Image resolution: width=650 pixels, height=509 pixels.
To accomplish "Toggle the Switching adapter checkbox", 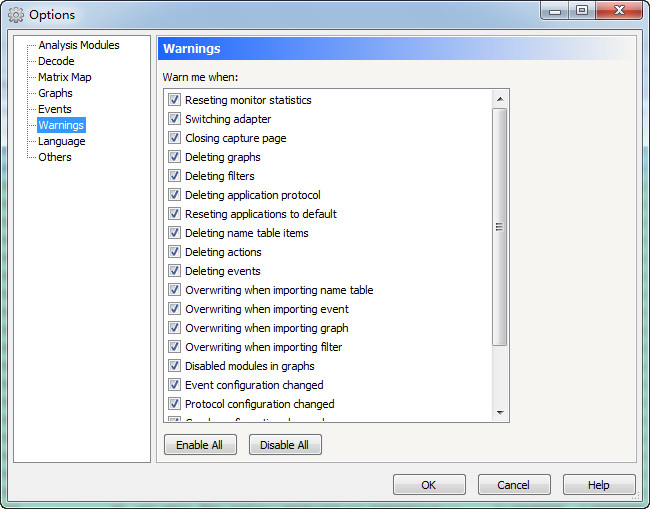I will point(175,119).
